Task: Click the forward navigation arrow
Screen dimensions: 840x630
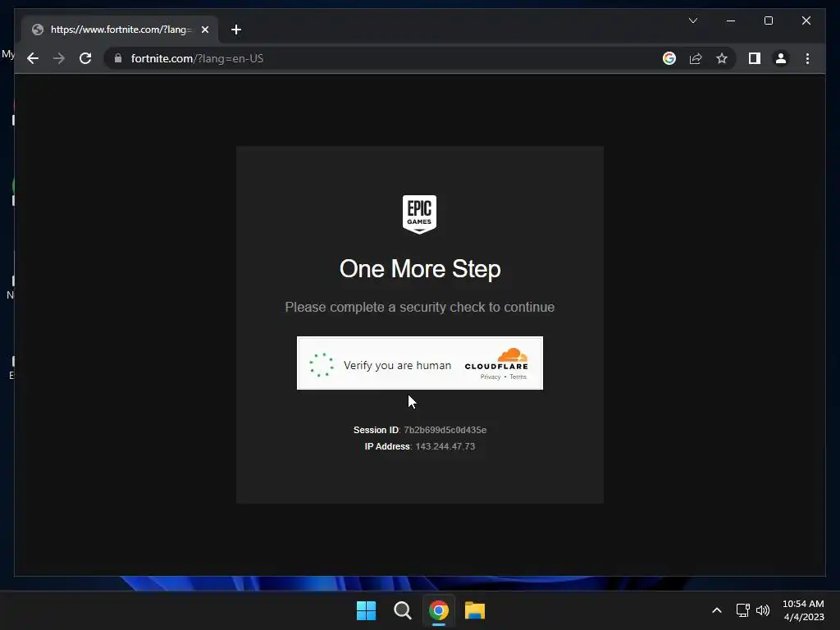Action: click(x=59, y=58)
